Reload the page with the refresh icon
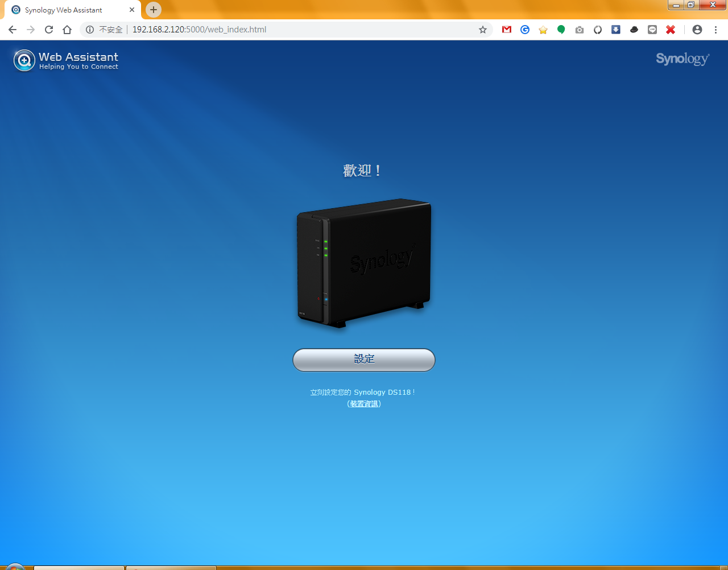 point(49,30)
